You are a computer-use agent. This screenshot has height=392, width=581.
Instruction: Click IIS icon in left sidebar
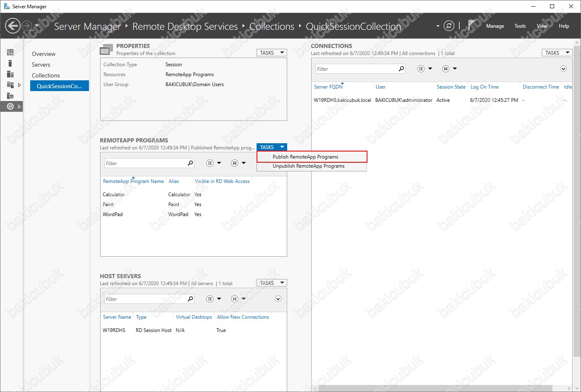[10, 96]
